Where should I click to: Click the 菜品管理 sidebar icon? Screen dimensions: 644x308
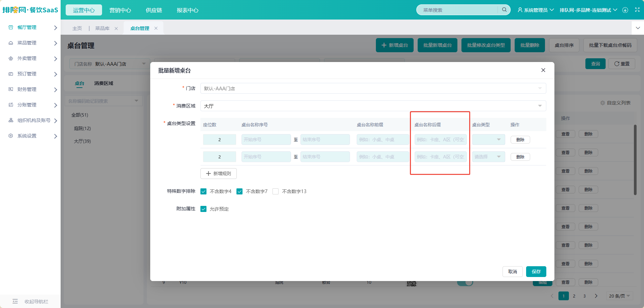pos(11,43)
